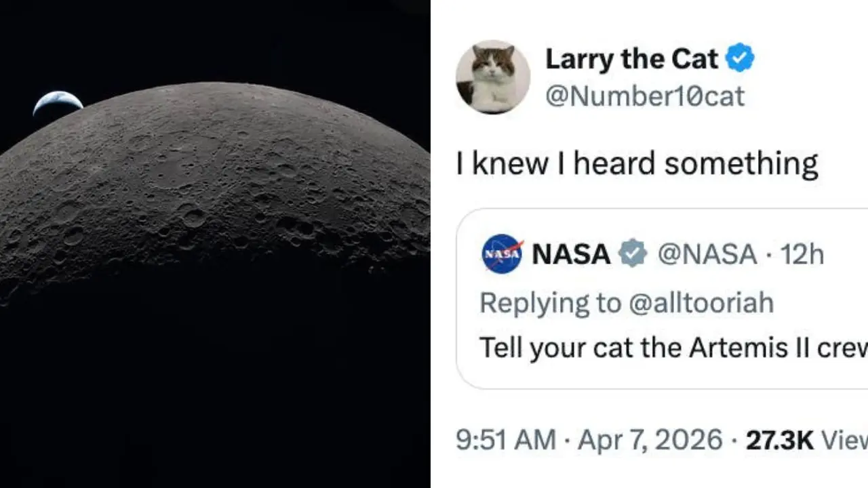Click the NASA logo avatar in quoted tweet

pos(502,254)
